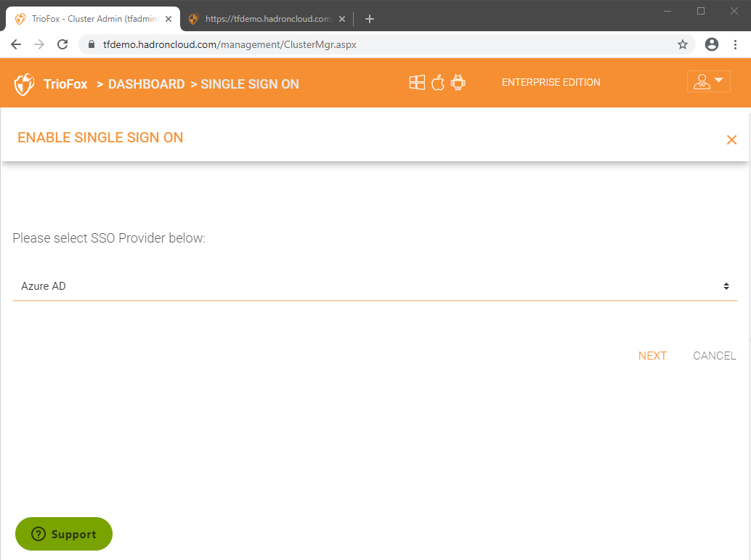Open the Android client download icon
This screenshot has width=751, height=560.
458,82
